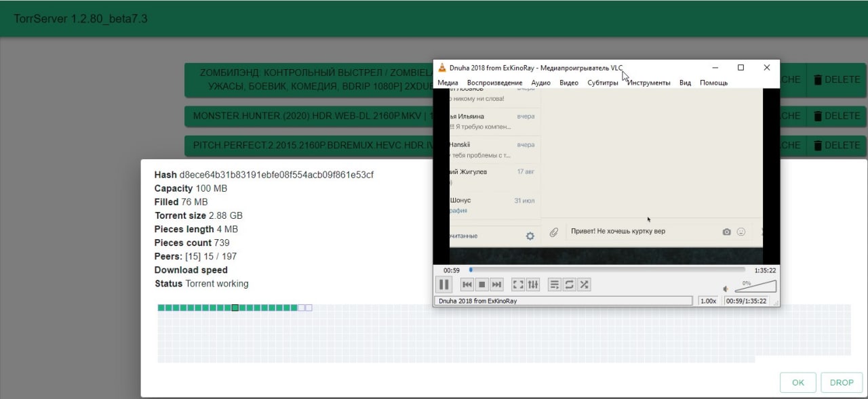Select the ZОМБИЛЭНД: КОНТРОЛЬНЫЙ ВЫСТРЕЛ torrent row
Image resolution: width=868 pixels, height=399 pixels.
point(309,80)
